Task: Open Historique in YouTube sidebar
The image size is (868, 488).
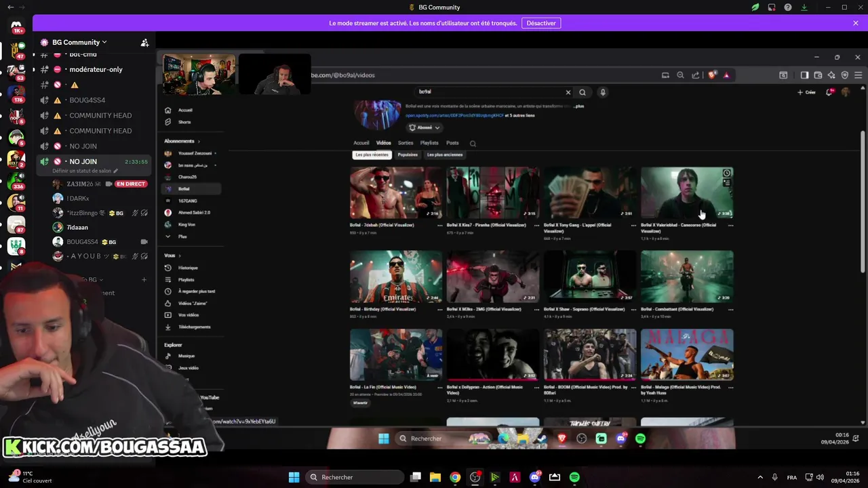Action: (188, 268)
